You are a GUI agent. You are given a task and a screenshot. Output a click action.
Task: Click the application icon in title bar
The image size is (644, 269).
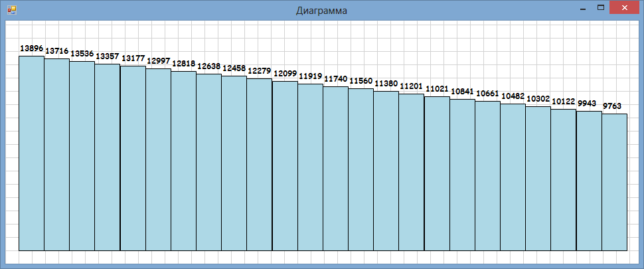pos(12,10)
